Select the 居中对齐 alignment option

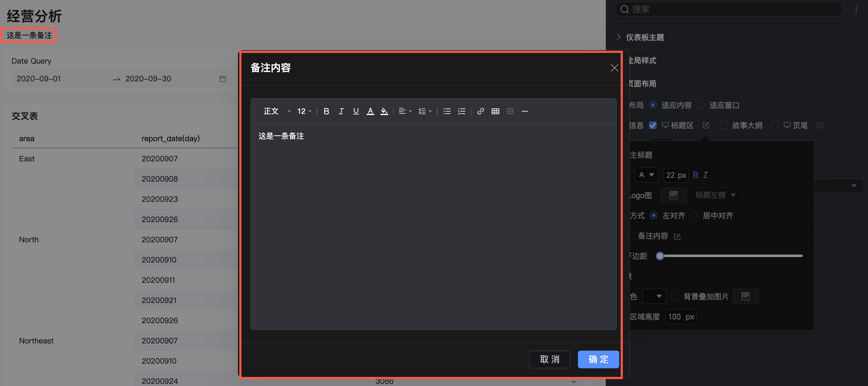[694, 215]
